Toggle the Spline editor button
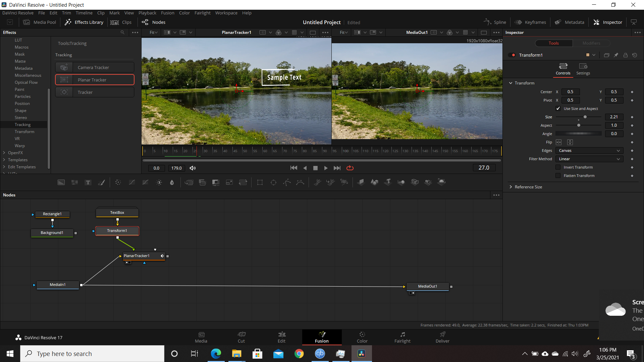The width and height of the screenshot is (644, 362). pos(495,22)
